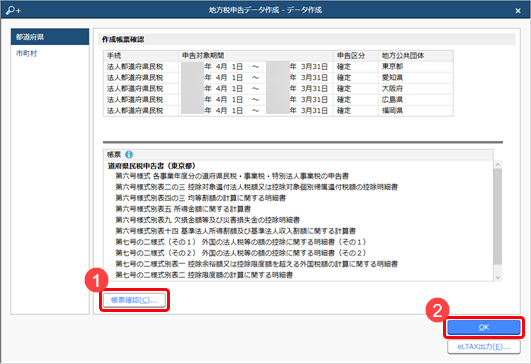Click the 申告対象期間 column header
This screenshot has width=531, height=364.
click(x=256, y=56)
